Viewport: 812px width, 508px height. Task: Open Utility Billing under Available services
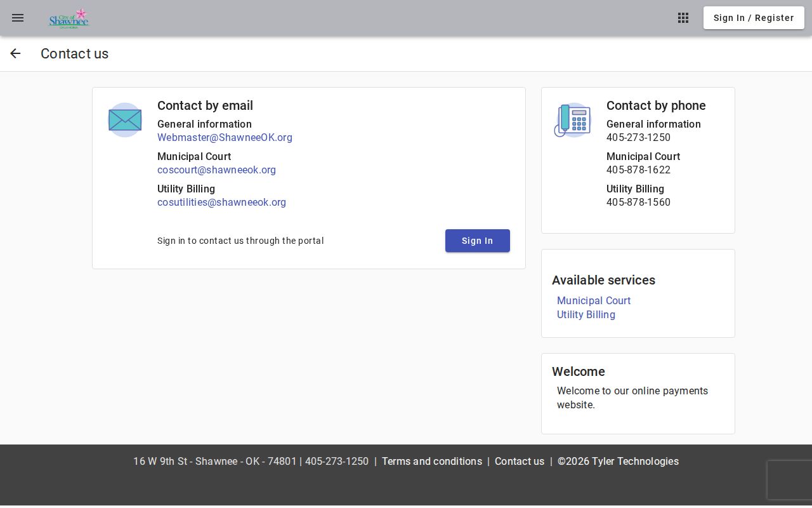[586, 315]
